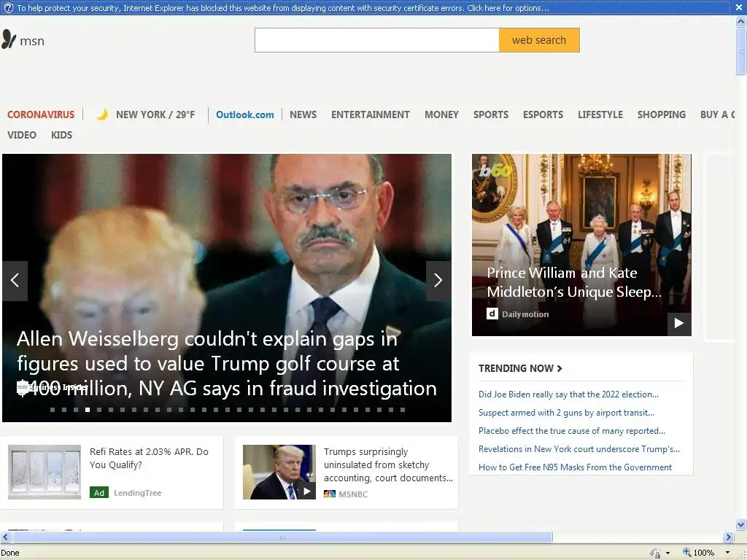Go to the ENTERTAINMENT section
Viewport: 747px width, 560px height.
[370, 114]
